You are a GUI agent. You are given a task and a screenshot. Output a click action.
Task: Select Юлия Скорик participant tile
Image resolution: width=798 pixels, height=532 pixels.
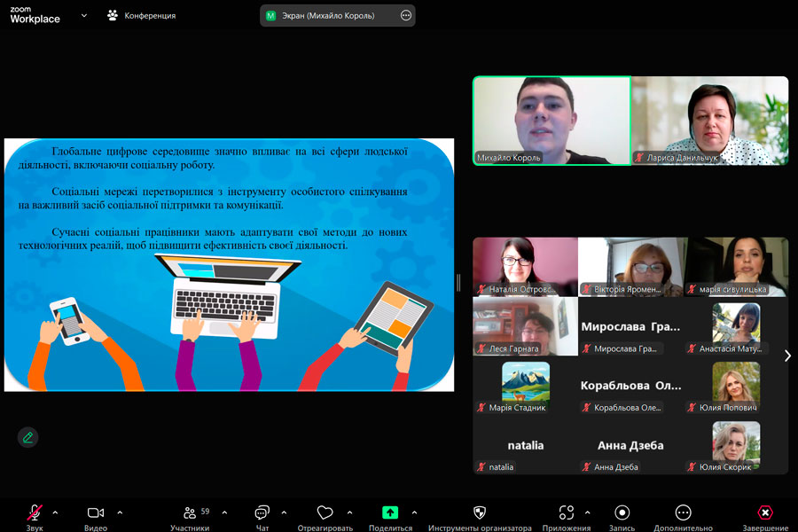(x=736, y=445)
